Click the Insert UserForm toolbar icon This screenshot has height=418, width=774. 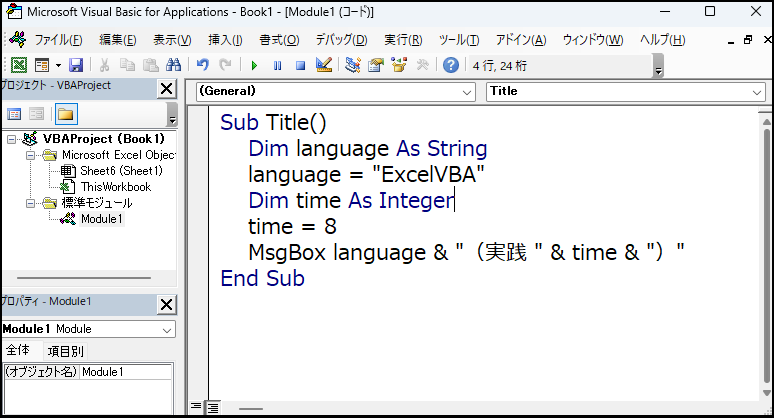[42, 65]
